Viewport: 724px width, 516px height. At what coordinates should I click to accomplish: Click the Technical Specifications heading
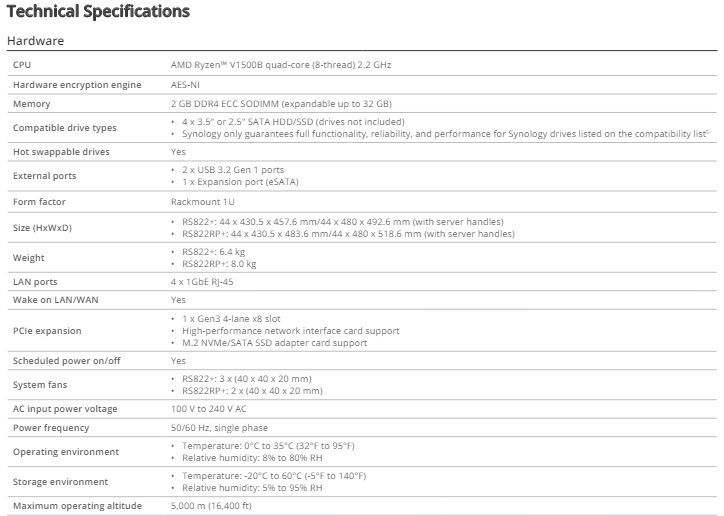(98, 12)
